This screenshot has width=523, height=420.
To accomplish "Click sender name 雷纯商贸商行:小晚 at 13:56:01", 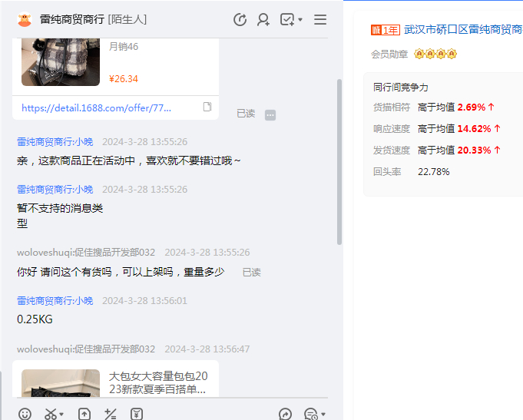I will (x=55, y=300).
